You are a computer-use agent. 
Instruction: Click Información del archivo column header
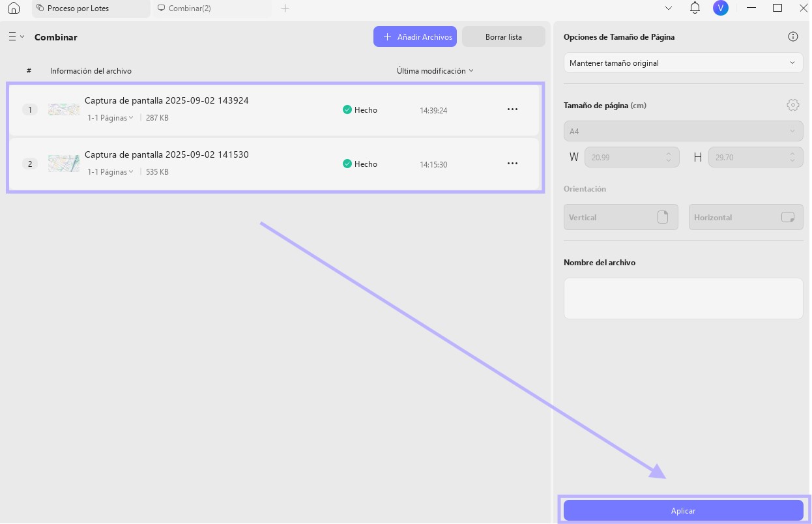click(91, 71)
